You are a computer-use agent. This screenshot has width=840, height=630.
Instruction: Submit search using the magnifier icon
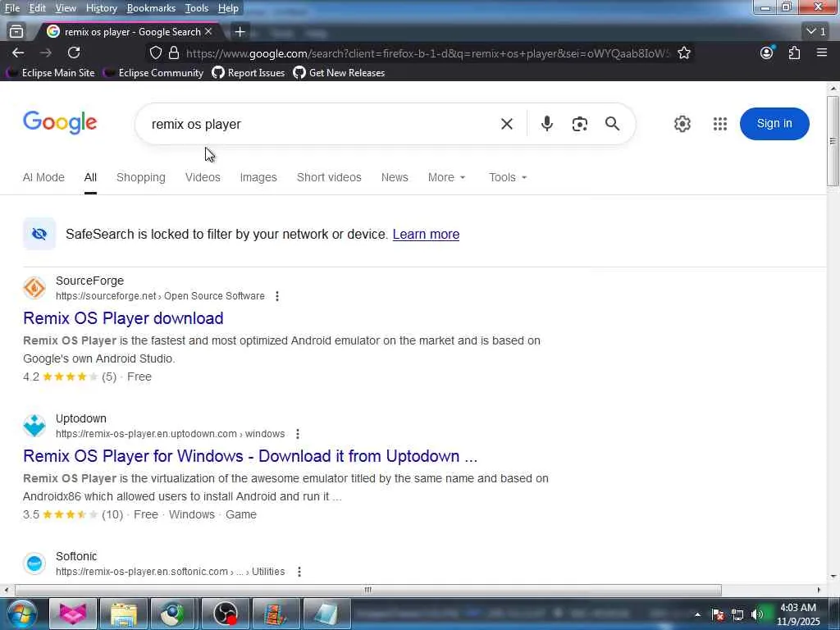(x=612, y=124)
